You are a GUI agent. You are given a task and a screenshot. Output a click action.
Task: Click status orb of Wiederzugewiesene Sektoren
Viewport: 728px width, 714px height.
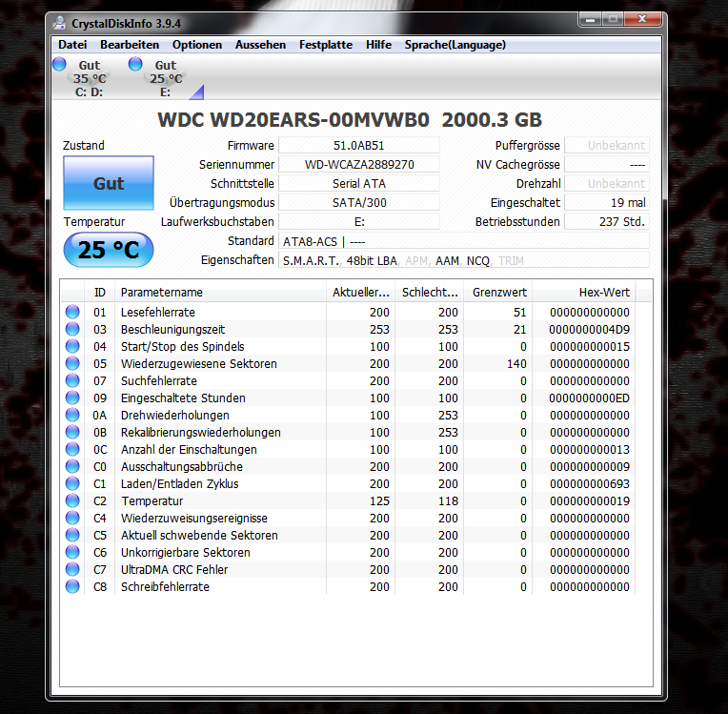(72, 363)
